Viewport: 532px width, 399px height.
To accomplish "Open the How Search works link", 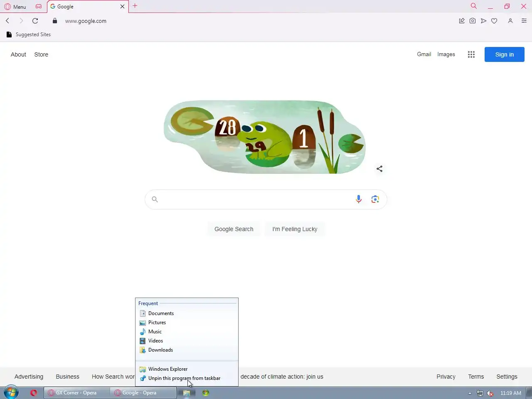I will [113, 377].
